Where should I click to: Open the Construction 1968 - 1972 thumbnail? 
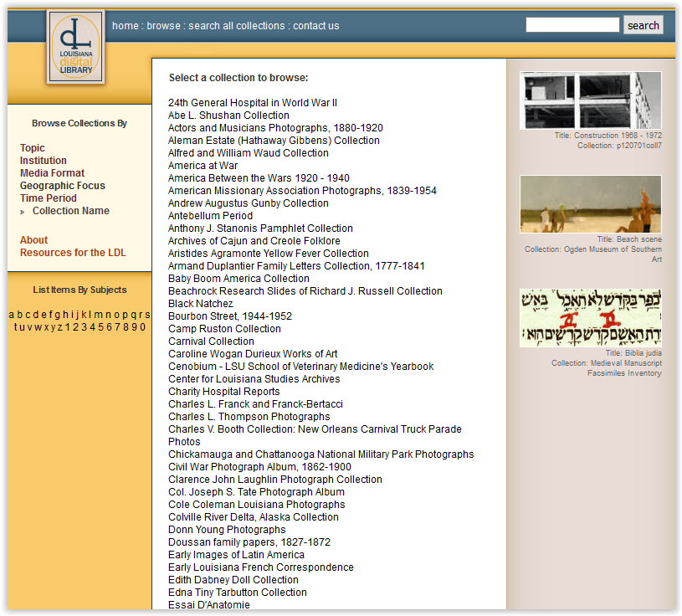pos(591,100)
